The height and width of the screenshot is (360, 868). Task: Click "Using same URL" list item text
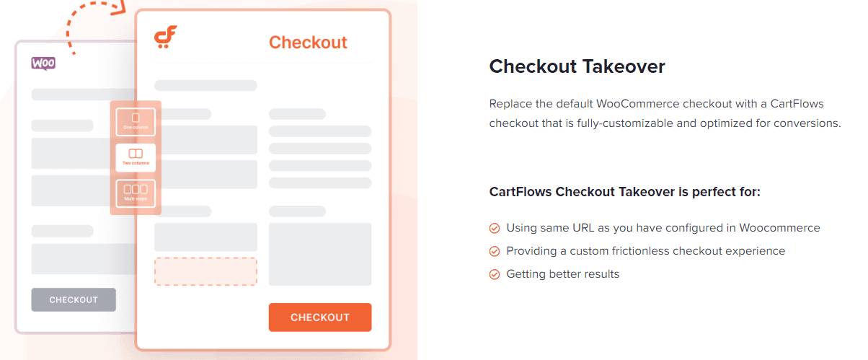[x=663, y=228]
